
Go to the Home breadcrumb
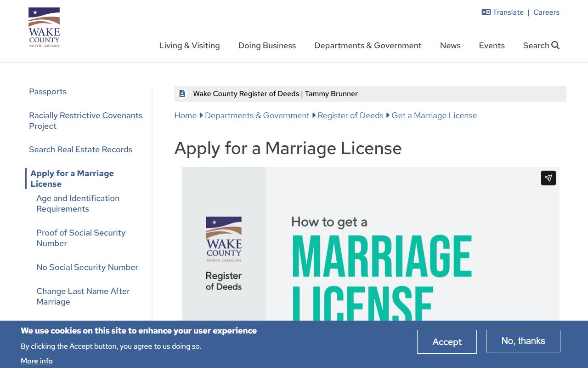pyautogui.click(x=186, y=115)
